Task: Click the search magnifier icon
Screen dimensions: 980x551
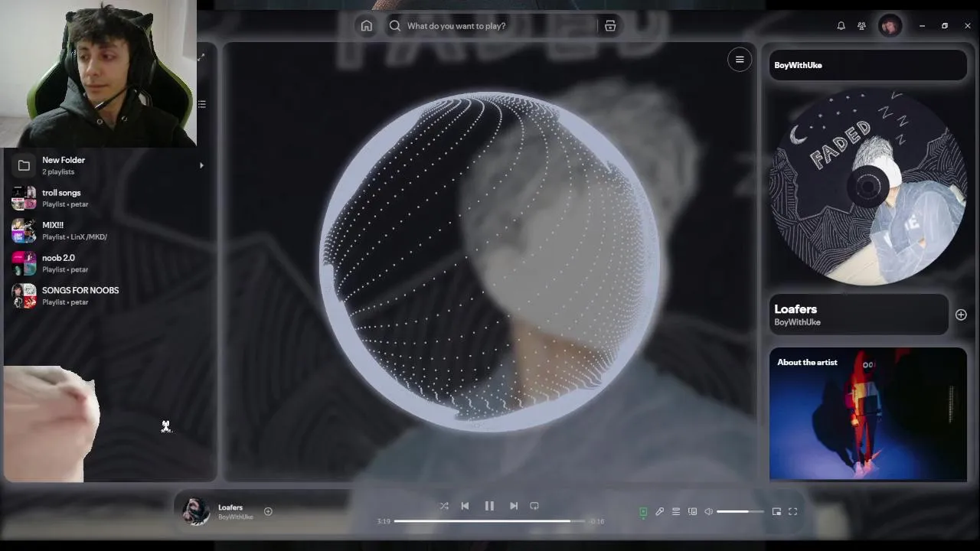Action: click(x=395, y=26)
